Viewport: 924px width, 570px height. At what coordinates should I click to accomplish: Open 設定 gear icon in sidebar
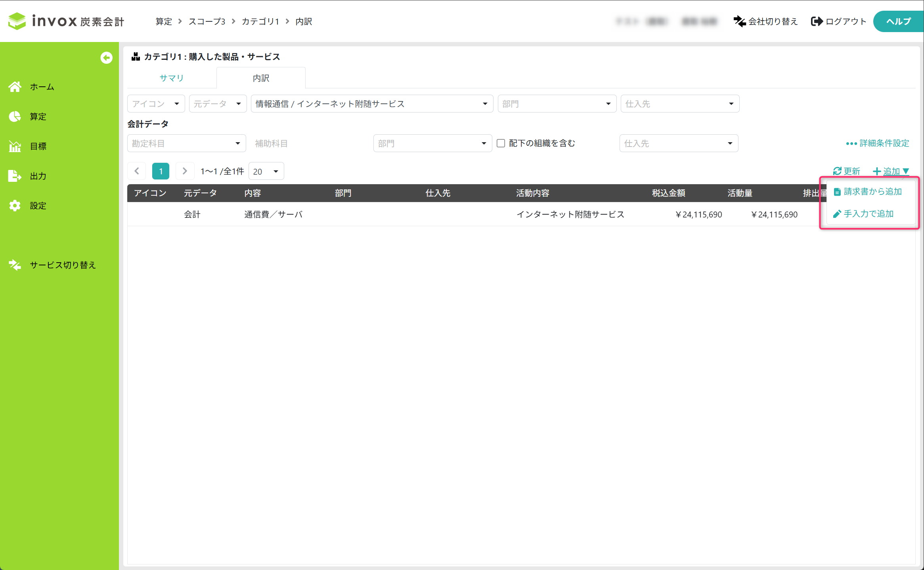coord(15,206)
